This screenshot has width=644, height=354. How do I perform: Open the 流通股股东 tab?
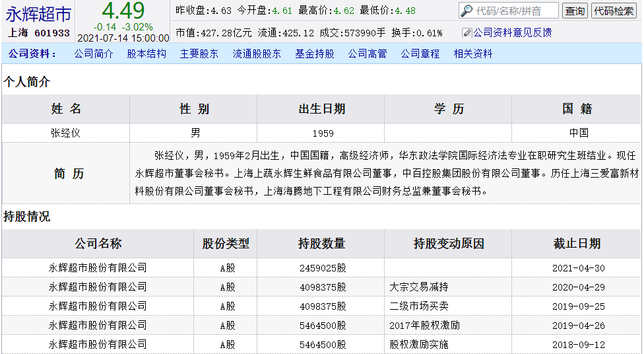click(257, 54)
